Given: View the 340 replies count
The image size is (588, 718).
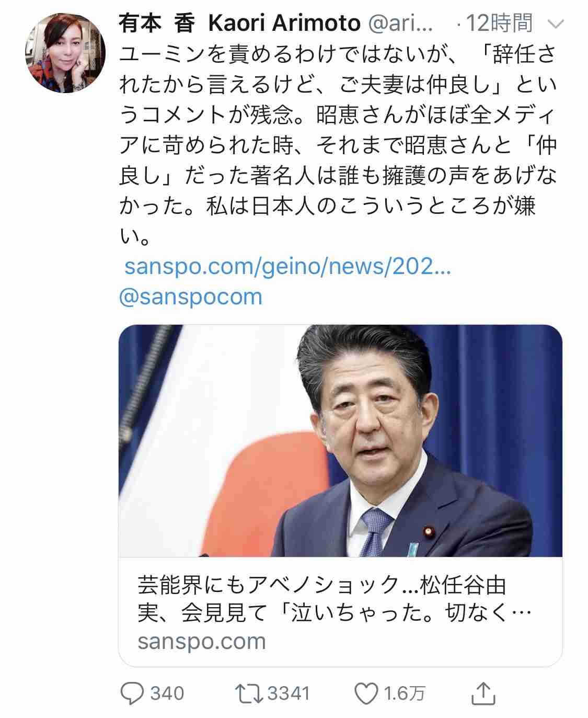Looking at the screenshot, I should click(167, 693).
